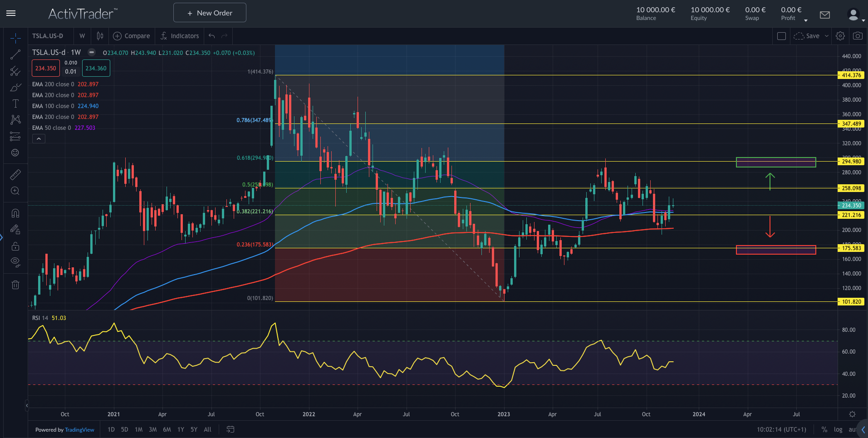Activate the zoom-in magnifier tool

coord(15,191)
